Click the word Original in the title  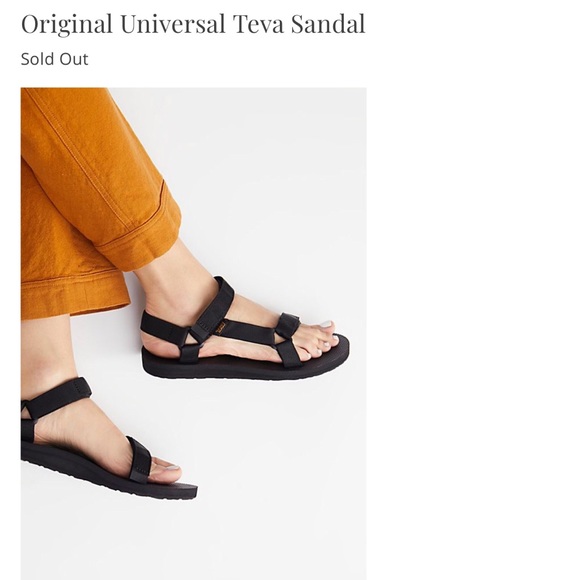coord(67,24)
